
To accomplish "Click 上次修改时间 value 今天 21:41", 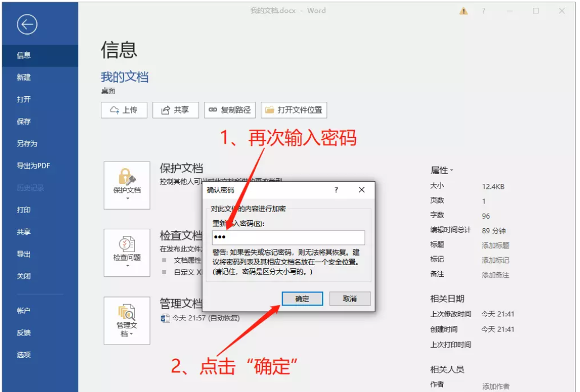I will click(x=498, y=314).
